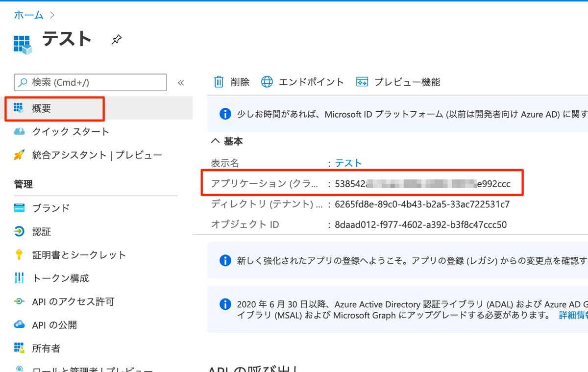Viewport: 588px width, 372px height.
Task: Click the ホーム breadcrumb link
Action: coord(28,15)
